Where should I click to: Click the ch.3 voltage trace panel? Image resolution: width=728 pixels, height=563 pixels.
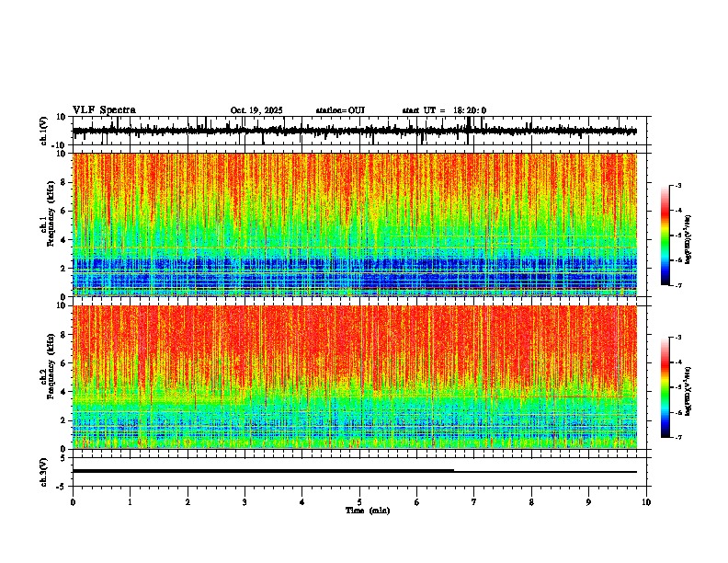359,472
